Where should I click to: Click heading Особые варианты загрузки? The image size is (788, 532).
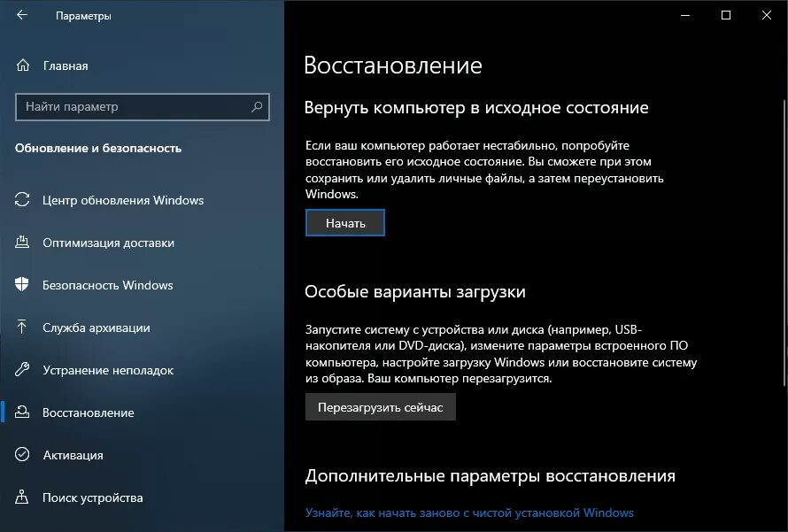pos(415,291)
